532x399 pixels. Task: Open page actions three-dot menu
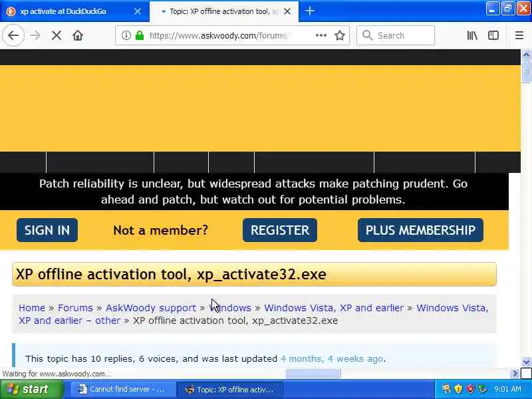(x=321, y=35)
